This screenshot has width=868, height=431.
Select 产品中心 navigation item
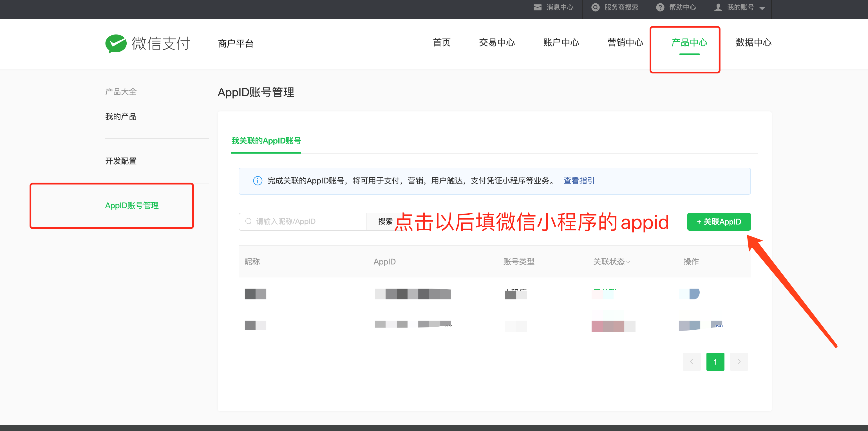(x=689, y=42)
